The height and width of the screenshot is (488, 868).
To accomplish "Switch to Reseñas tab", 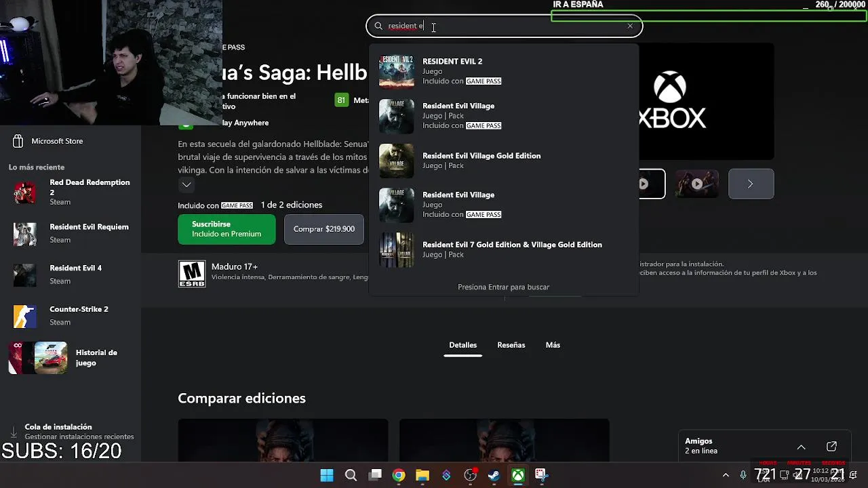I will [511, 345].
